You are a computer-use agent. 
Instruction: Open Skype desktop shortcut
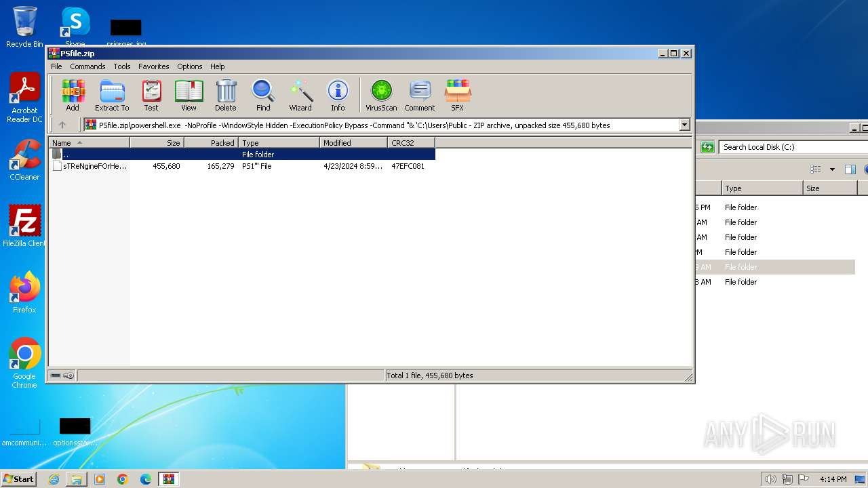[x=75, y=27]
